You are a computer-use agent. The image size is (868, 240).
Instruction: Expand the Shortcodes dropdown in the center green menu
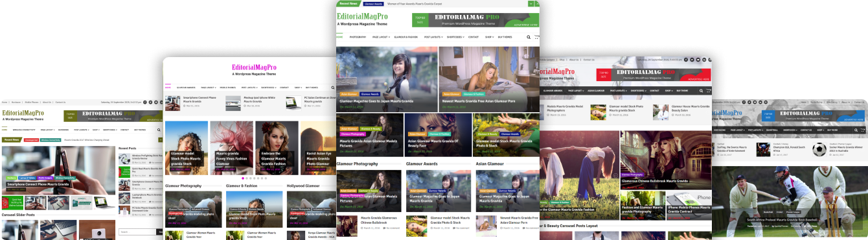tap(455, 37)
